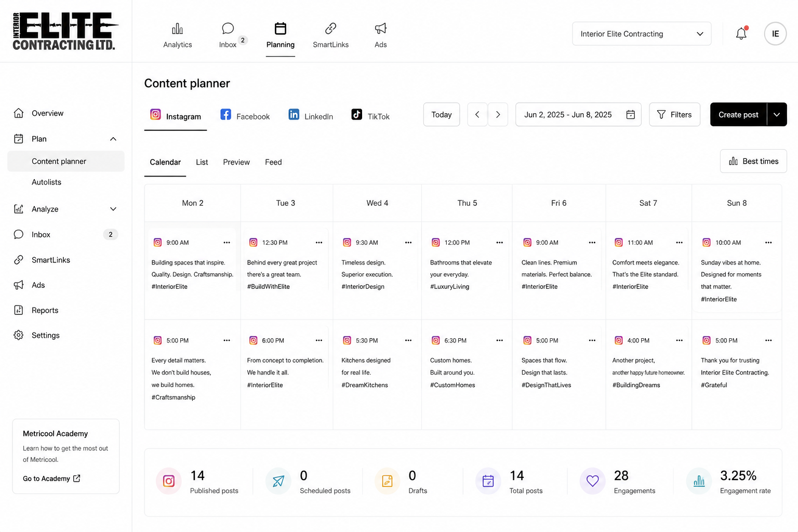Open the SmartLinks chain icon in top nav
This screenshot has height=532, width=798.
[330, 29]
